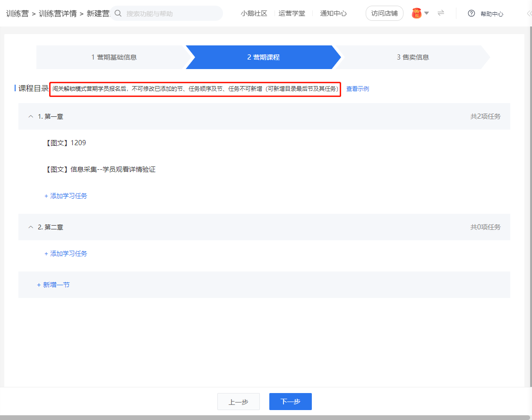Add learning task under 第二章
Viewport: 532px width, 420px height.
tap(66, 254)
